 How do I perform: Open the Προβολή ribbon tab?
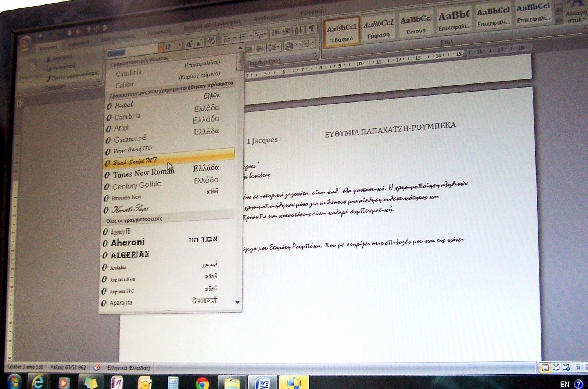pos(312,12)
